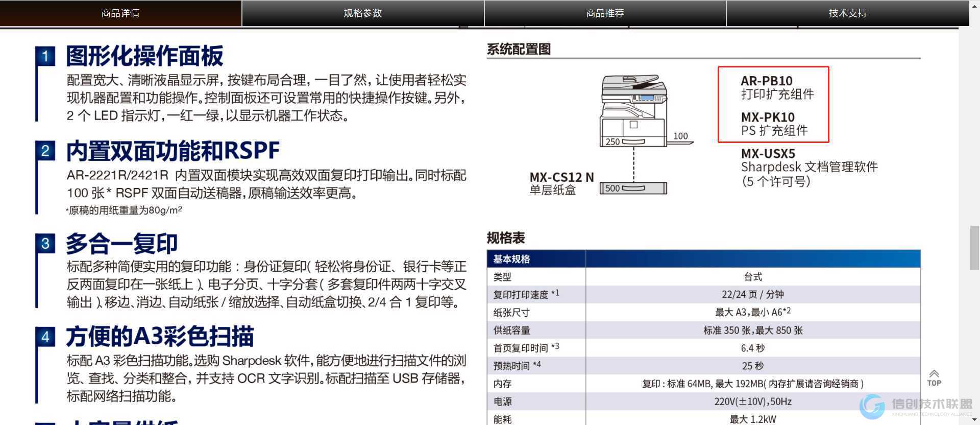The height and width of the screenshot is (425, 980).
Task: Click the TOP back-to-top arrow icon
Action: [x=934, y=378]
